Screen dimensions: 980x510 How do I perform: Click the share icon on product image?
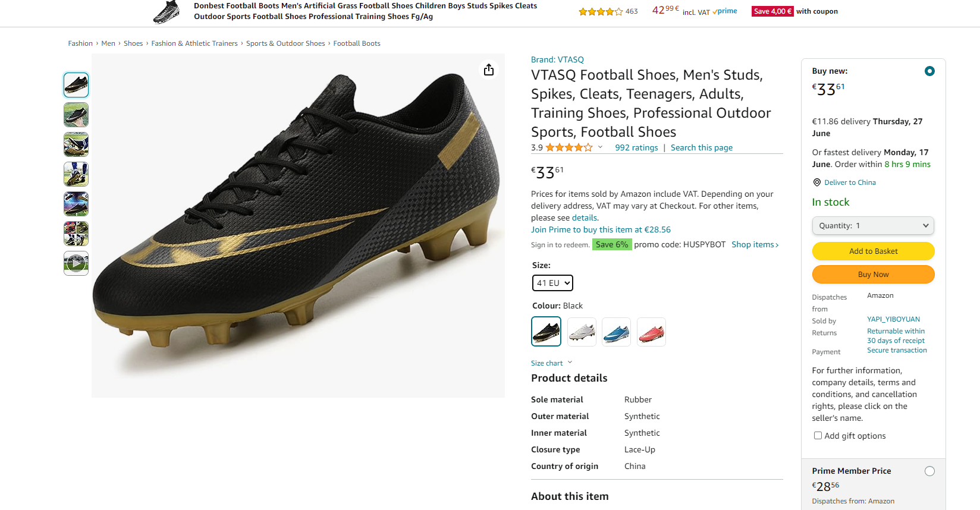click(489, 70)
